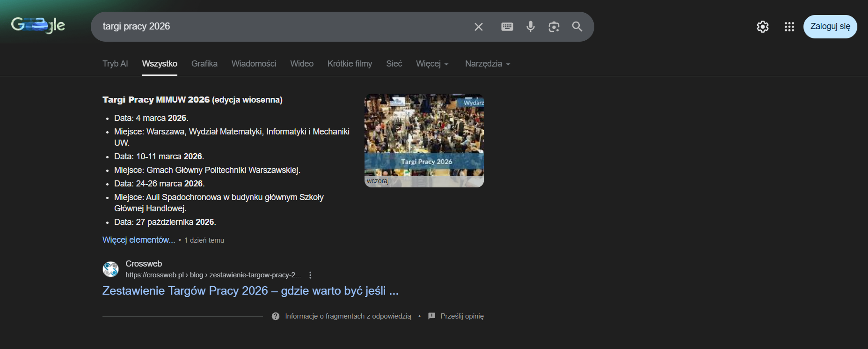Start voice search with the microphone icon

point(531,27)
